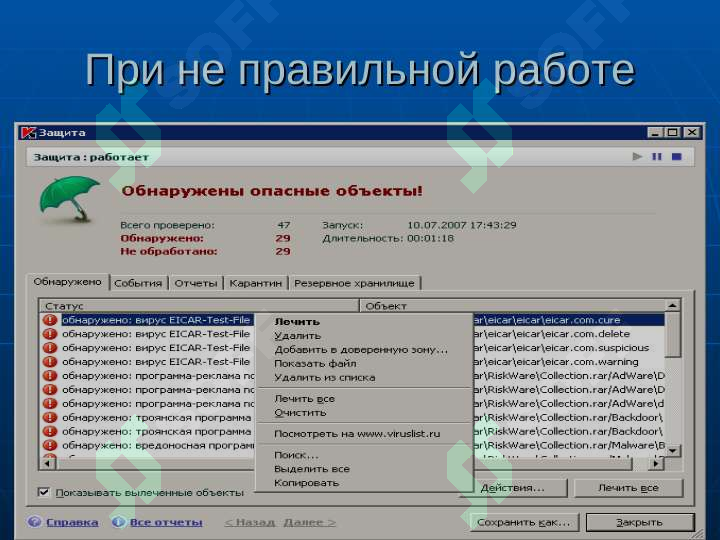Sort by the Объект column header

(512, 306)
